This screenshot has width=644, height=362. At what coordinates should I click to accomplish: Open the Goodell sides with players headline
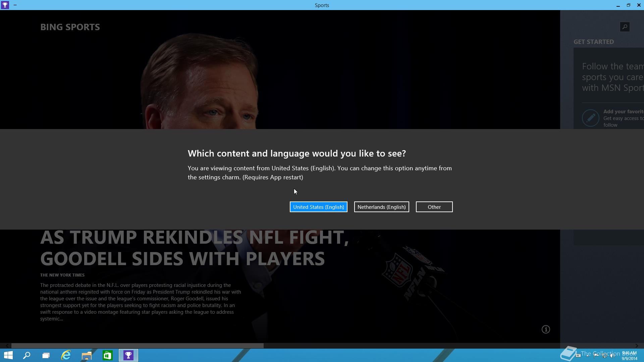tap(195, 248)
